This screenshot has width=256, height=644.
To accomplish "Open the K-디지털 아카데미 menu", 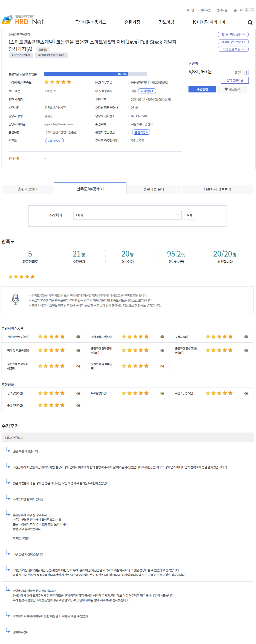I will click(209, 22).
